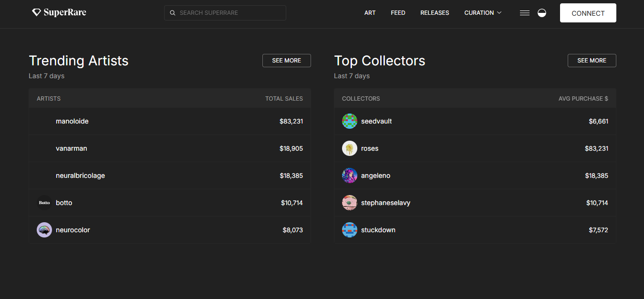644x299 pixels.
Task: Open collector seedvault's name link
Action: tap(376, 121)
